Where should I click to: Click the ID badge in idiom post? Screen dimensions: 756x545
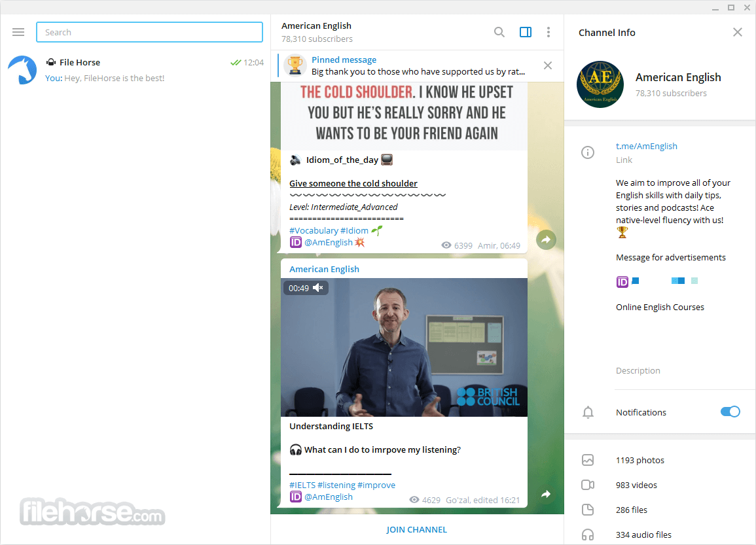295,242
